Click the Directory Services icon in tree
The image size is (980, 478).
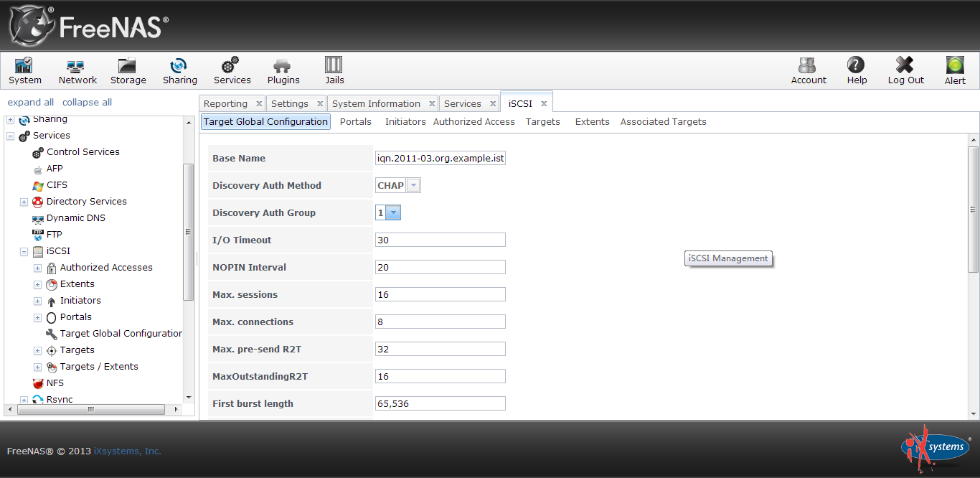[x=38, y=202]
